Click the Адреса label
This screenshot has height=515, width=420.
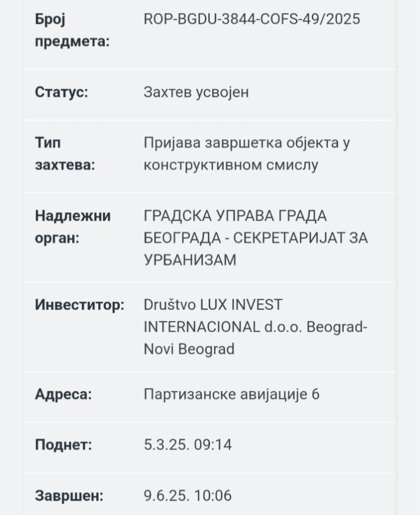[x=64, y=394]
